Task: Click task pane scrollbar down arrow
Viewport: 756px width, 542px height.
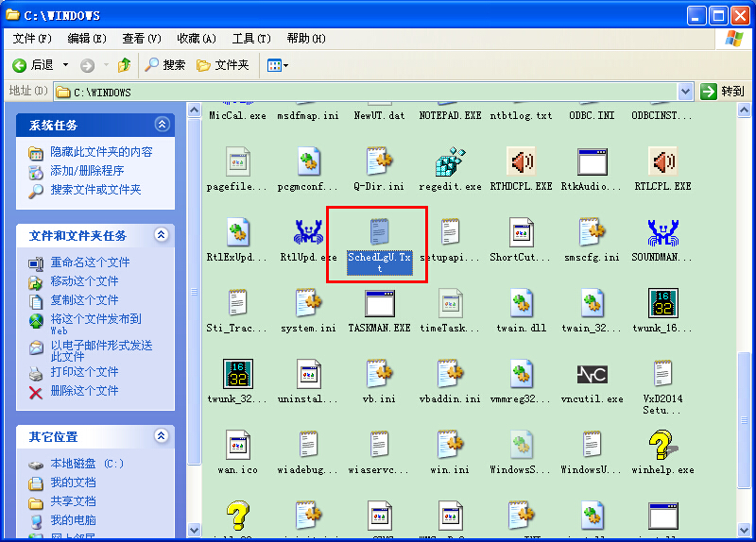Action: (x=194, y=530)
